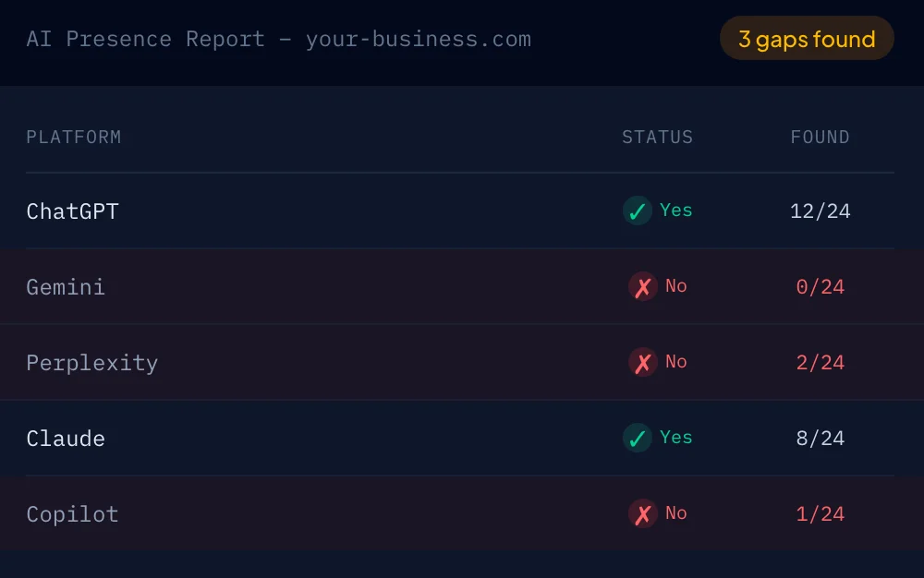Toggle Gemini's 'No' status label
This screenshot has width=924, height=578.
coord(675,286)
